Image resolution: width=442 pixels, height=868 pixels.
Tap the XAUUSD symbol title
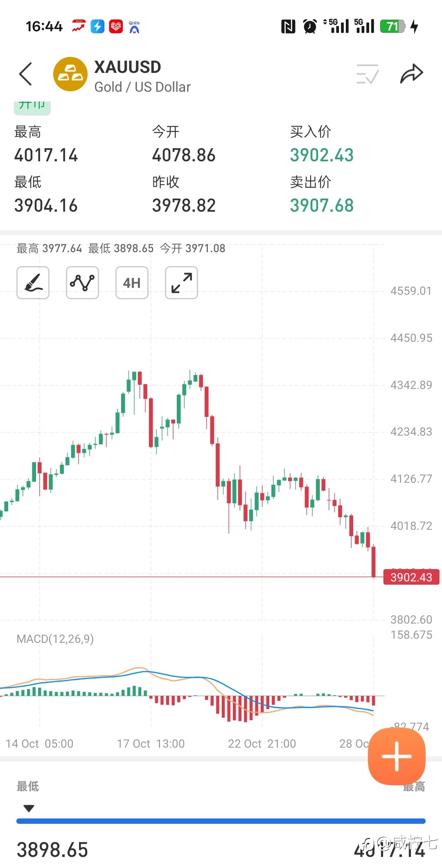(128, 67)
